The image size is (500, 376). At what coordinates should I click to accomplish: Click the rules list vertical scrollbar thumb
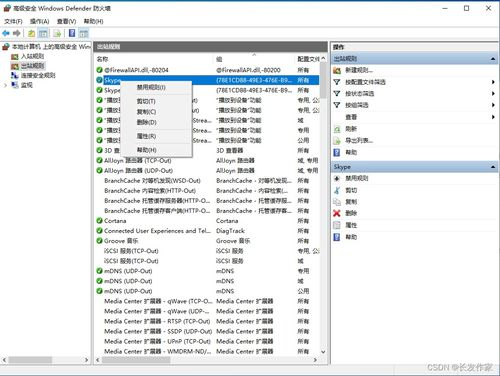[323, 80]
